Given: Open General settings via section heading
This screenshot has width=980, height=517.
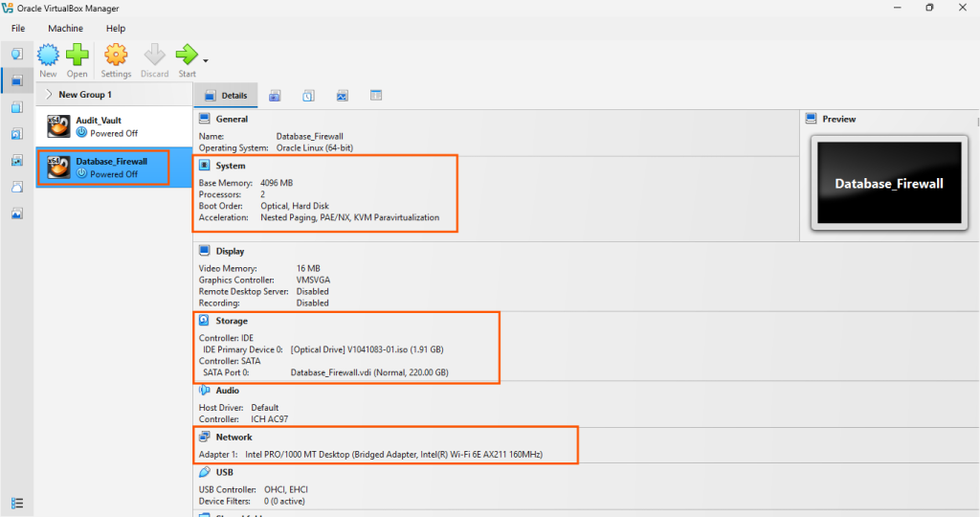Looking at the screenshot, I should click(x=232, y=119).
